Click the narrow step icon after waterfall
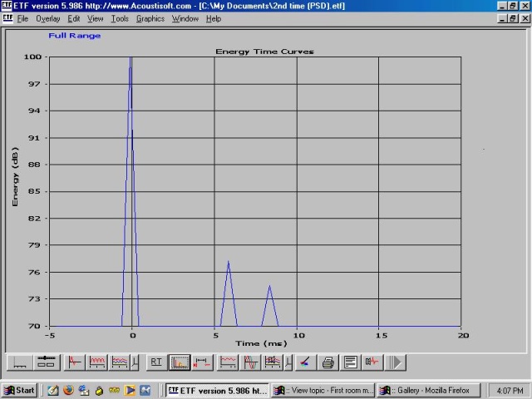The image size is (532, 399). click(288, 362)
